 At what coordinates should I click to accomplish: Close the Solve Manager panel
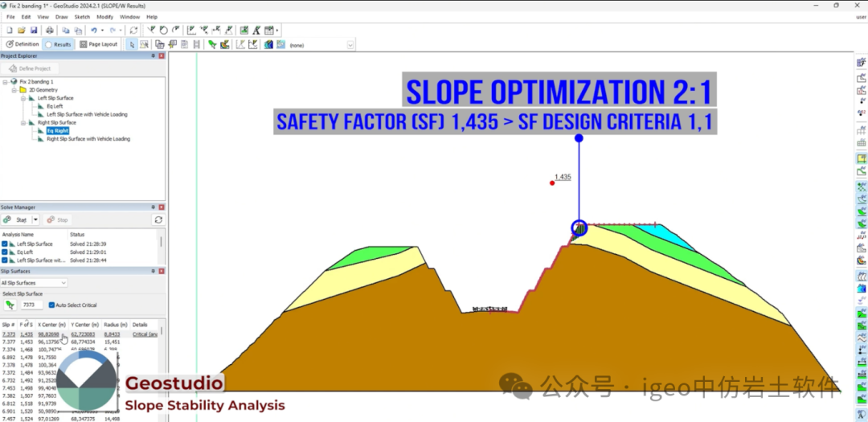[x=162, y=207]
